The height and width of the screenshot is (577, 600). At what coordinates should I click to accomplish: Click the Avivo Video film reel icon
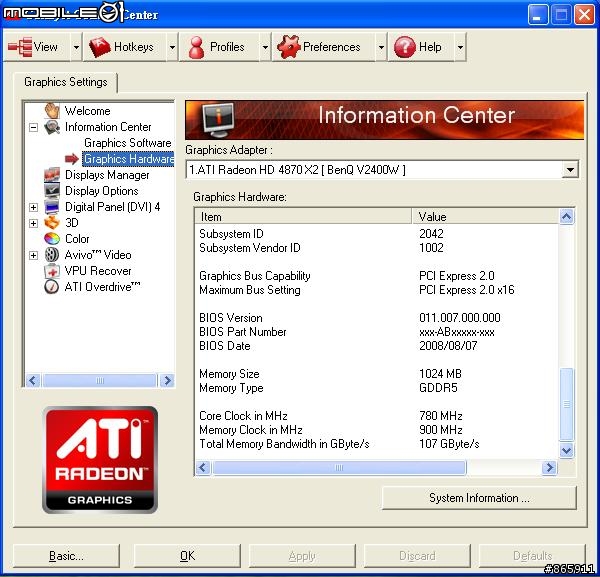(x=52, y=255)
